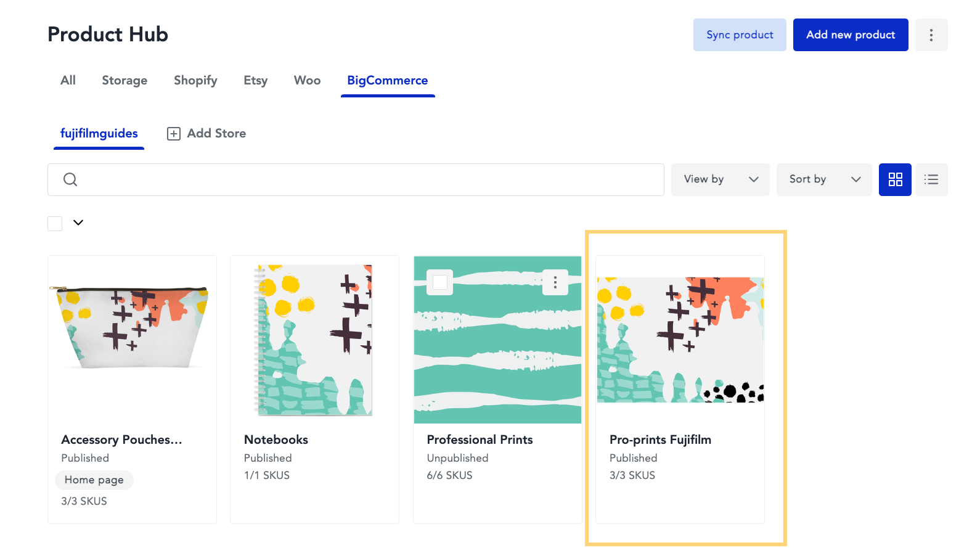Click the Unpublished status under Professional Prints
980x556 pixels.
pyautogui.click(x=457, y=458)
